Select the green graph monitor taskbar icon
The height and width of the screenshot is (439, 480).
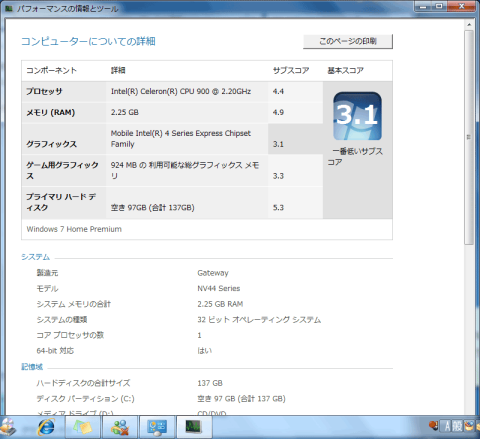pyautogui.click(x=194, y=427)
